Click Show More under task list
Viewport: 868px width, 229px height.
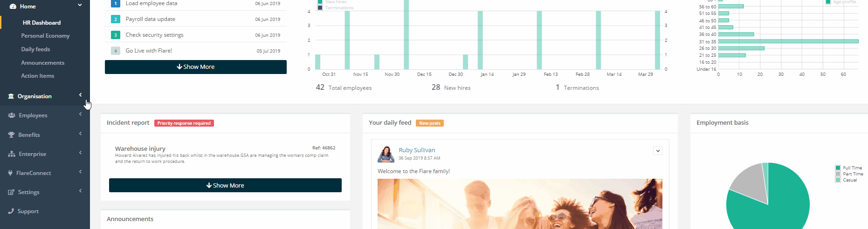click(196, 67)
